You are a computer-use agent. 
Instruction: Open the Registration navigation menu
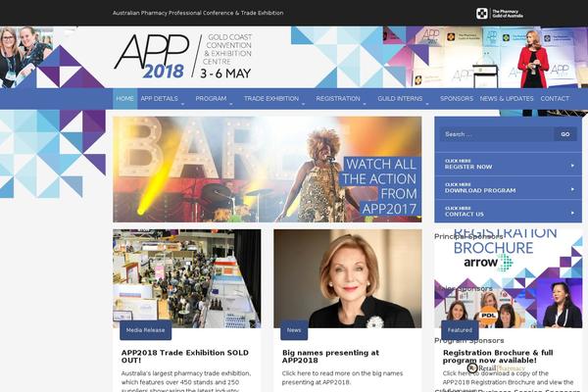point(340,99)
